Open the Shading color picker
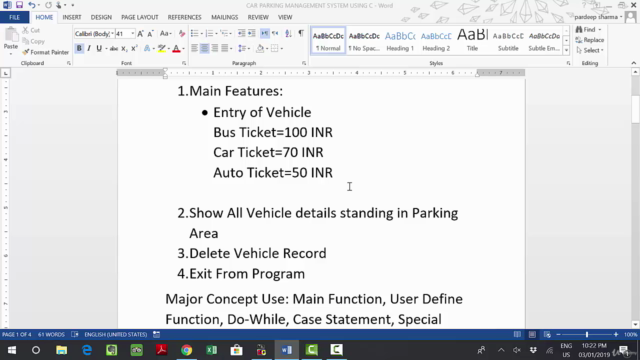The image size is (640, 360). [x=260, y=49]
